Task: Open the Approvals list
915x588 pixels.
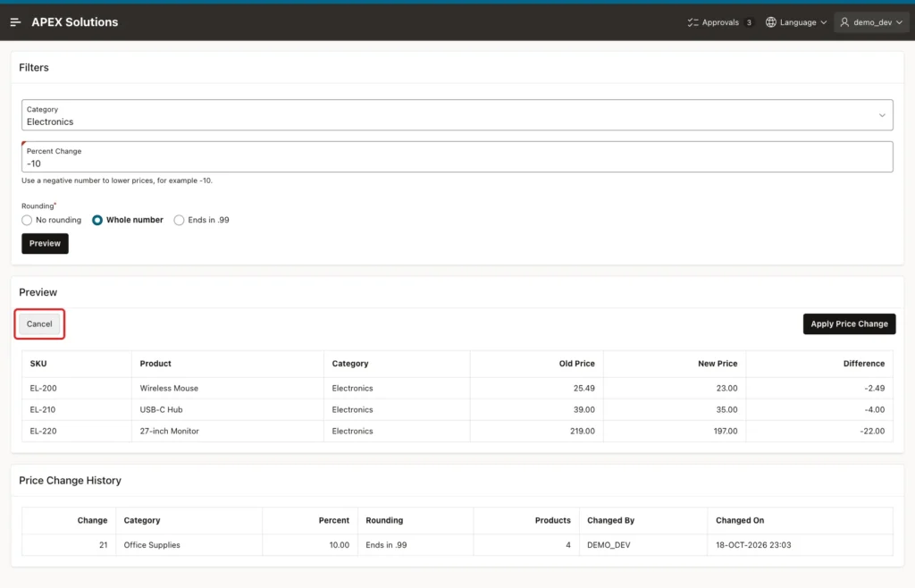Action: [720, 22]
